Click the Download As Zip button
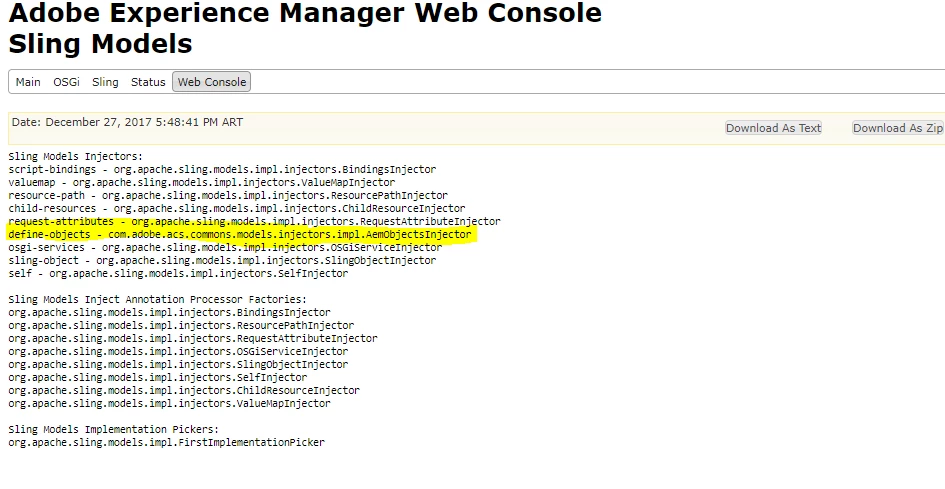The image size is (945, 489). click(897, 128)
